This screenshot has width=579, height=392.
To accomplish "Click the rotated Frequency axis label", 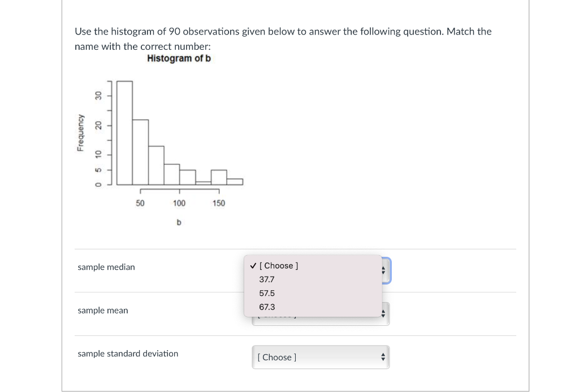I will pyautogui.click(x=80, y=133).
